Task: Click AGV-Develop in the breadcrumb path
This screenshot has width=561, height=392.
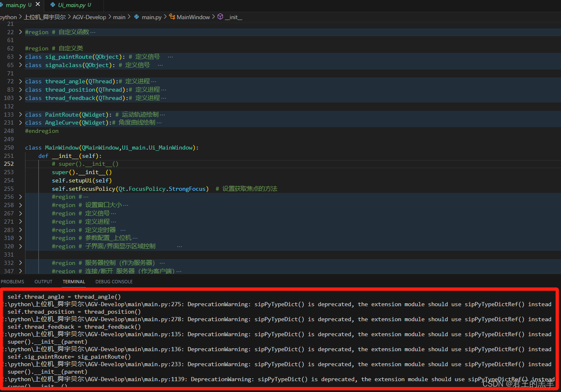Action: [89, 17]
